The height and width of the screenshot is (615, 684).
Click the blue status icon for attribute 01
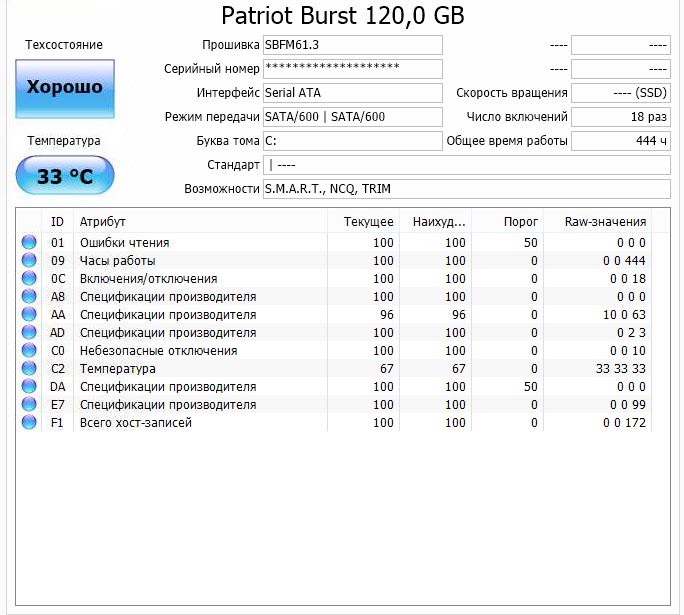(x=29, y=242)
